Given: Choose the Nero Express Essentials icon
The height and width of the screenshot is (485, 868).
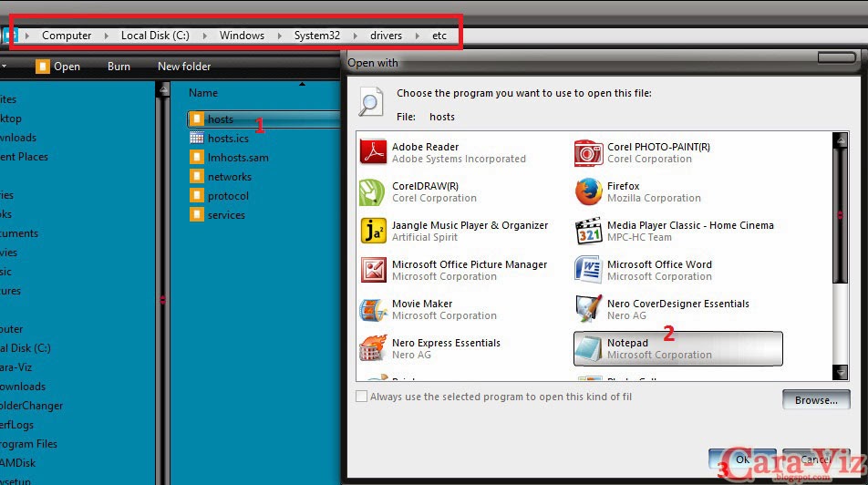Looking at the screenshot, I should pos(373,348).
